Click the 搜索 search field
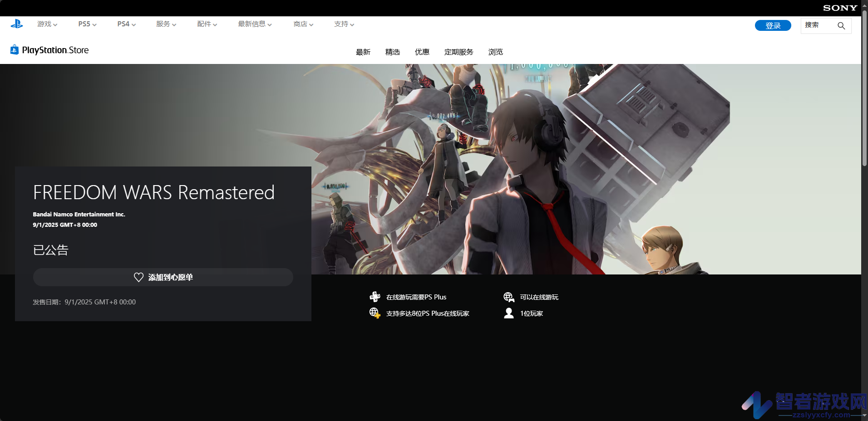The width and height of the screenshot is (868, 421). pyautogui.click(x=826, y=25)
